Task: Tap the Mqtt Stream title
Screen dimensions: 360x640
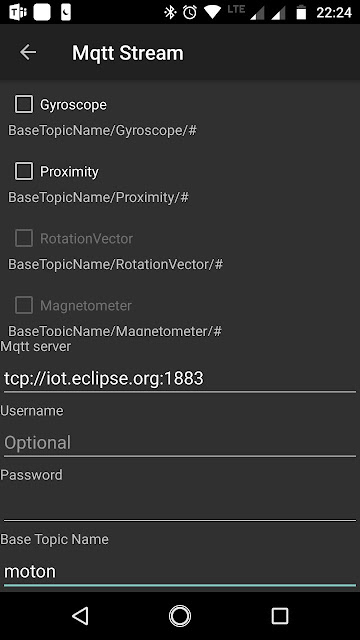Action: pos(128,53)
